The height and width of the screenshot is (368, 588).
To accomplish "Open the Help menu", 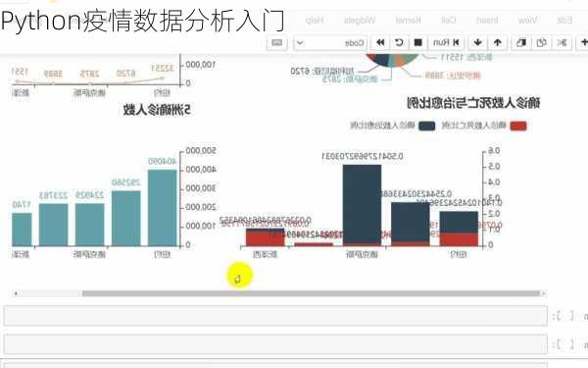I will click(315, 20).
